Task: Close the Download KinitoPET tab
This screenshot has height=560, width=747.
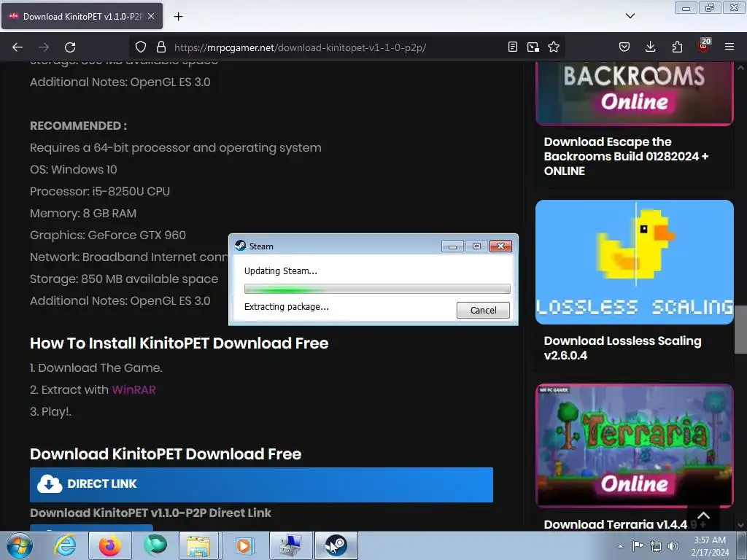Action: point(151,16)
